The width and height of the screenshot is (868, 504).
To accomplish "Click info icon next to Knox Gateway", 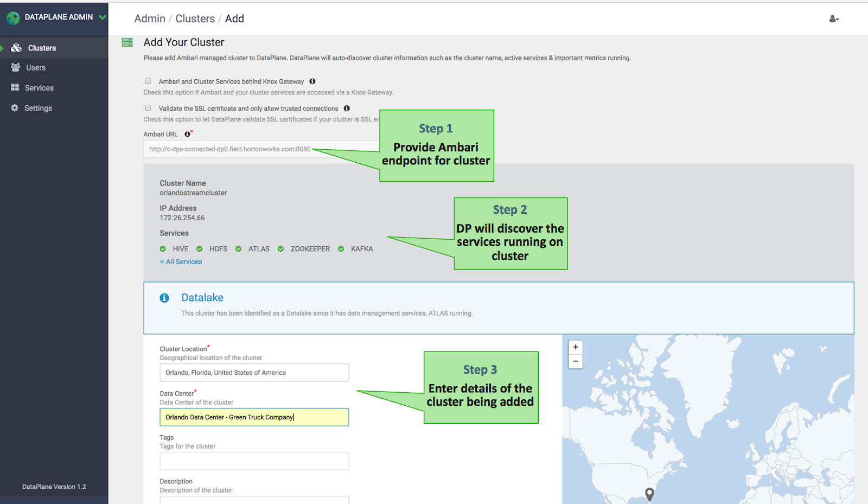I will click(312, 81).
